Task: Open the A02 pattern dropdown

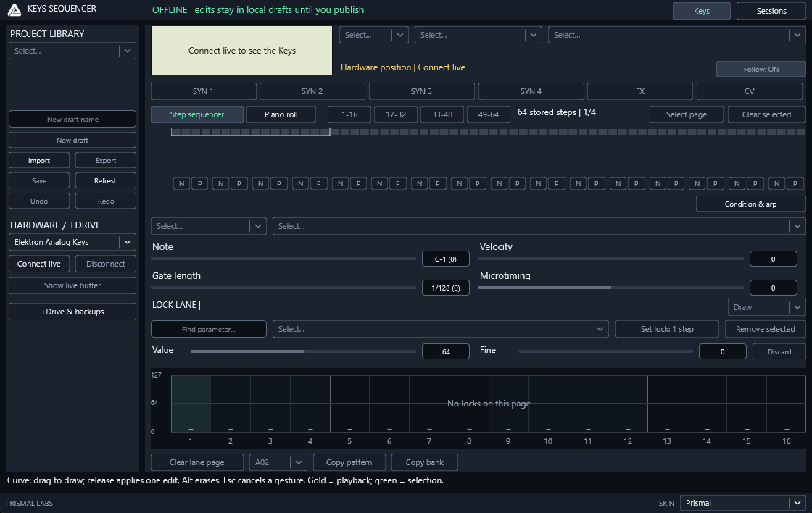Action: pos(278,462)
